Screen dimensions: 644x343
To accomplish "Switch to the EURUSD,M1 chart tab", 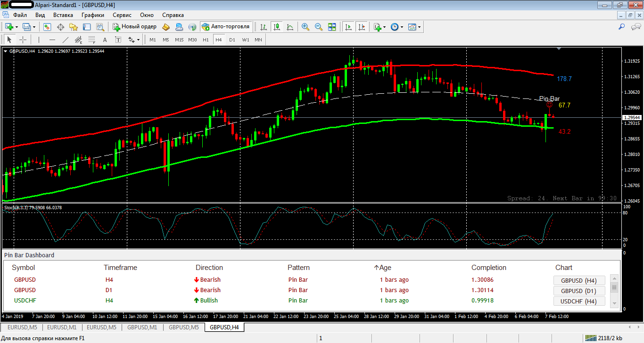I will pyautogui.click(x=62, y=327).
